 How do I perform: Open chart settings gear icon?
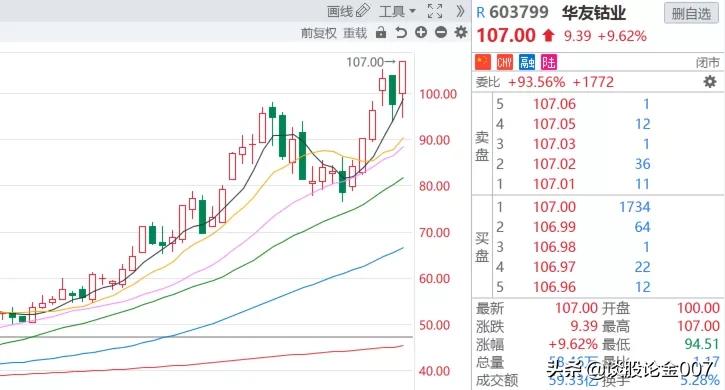pos(461,32)
